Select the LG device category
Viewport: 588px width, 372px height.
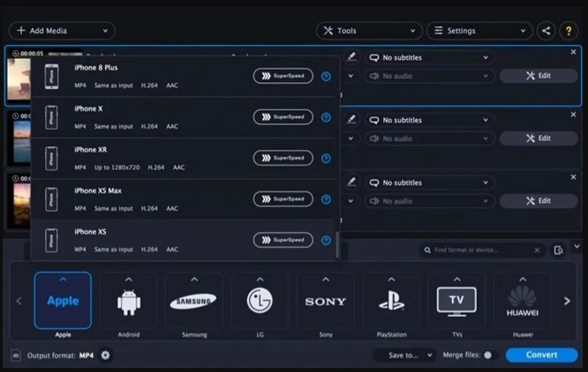point(260,301)
